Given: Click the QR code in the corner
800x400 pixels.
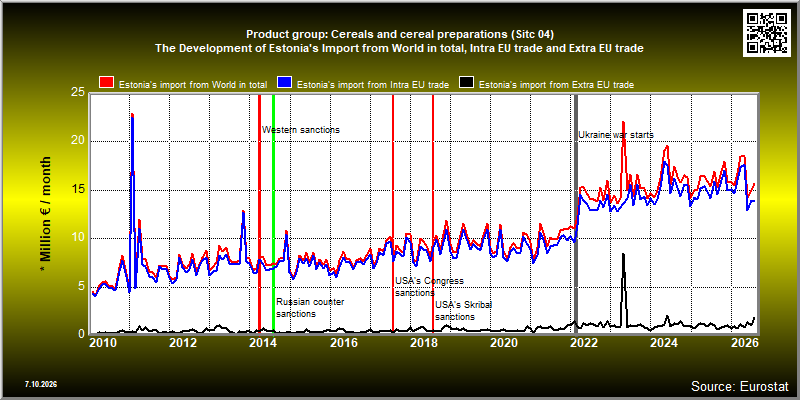Looking at the screenshot, I should (767, 32).
